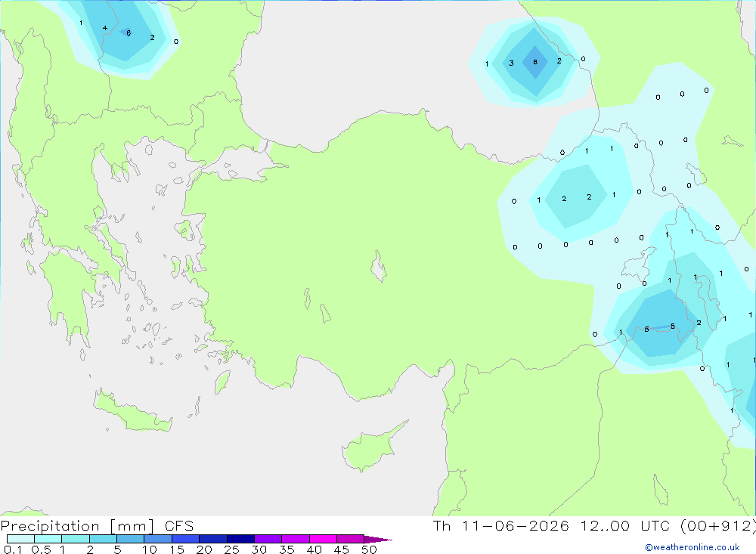Pick the 1–2 mm legend swatch
The image size is (756, 554).
76,539
